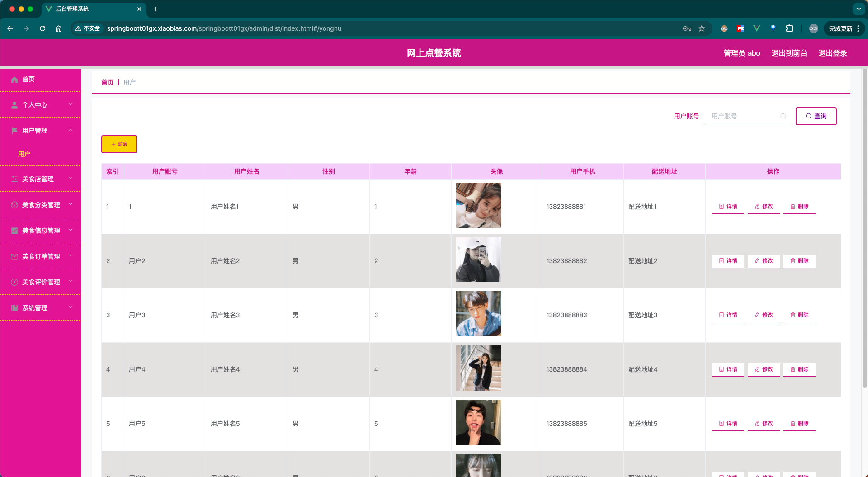Screen dimensions: 868x477
Task: Open browser profile avatar
Action: tap(814, 28)
